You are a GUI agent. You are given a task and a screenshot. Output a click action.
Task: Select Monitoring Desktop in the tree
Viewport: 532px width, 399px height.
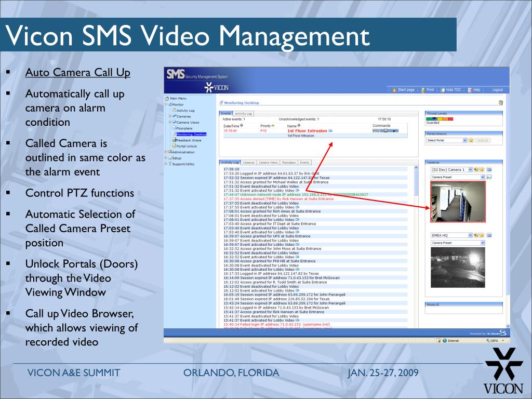191,135
